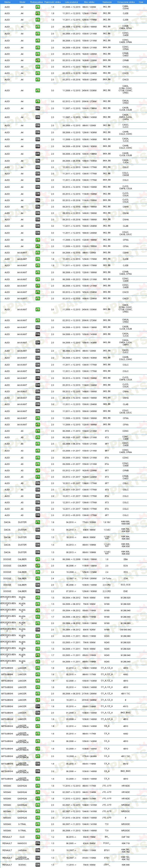Screen dimensions: 147x868
Task: Click body cell 1.6 16V
Action: [x=107, y=522]
